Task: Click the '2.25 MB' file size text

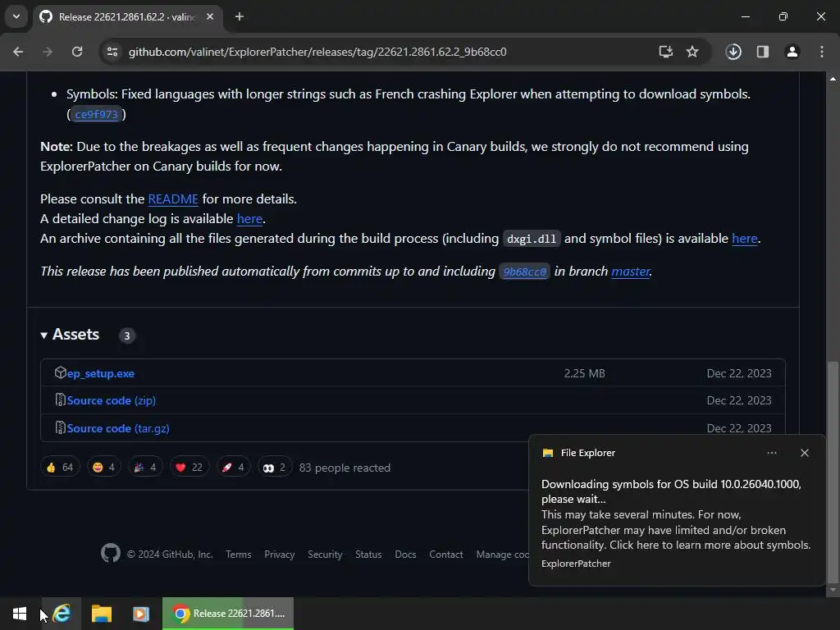Action: [584, 374]
